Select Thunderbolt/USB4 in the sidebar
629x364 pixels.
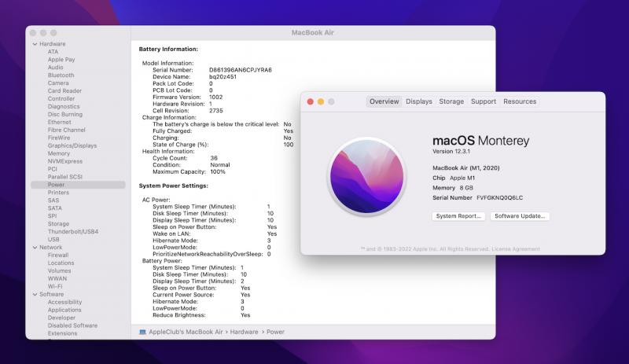(x=73, y=231)
